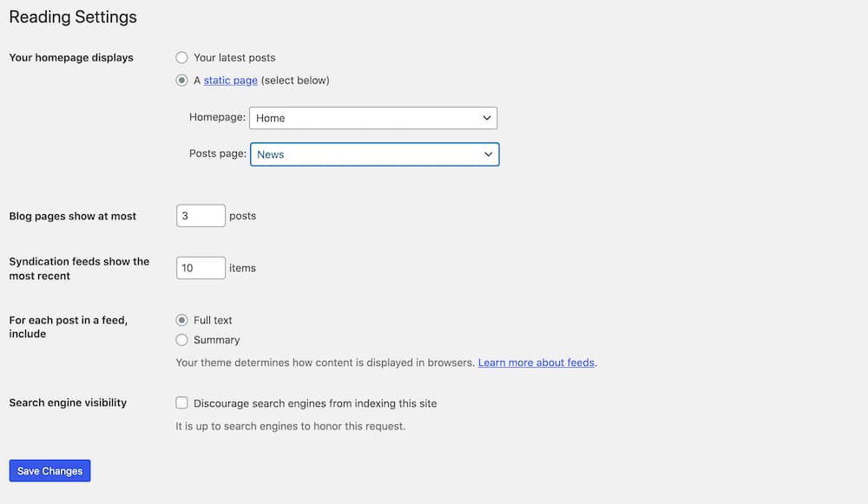Select the 'Summary' feed option
Viewport: 868px width, 504px height.
[x=181, y=340]
